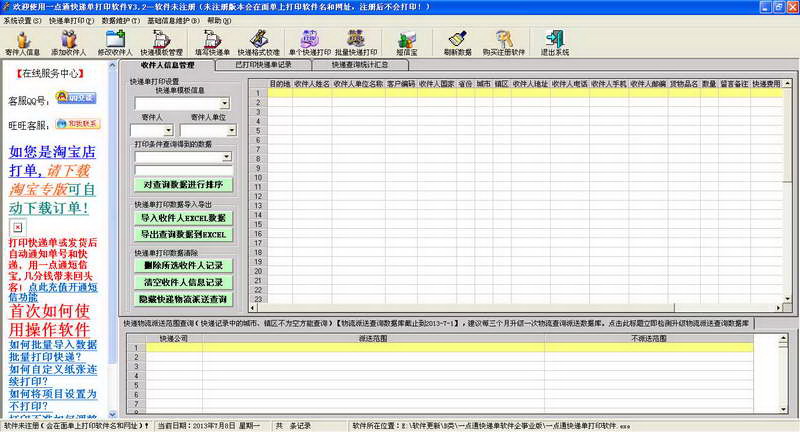Click the 派送范围 header in lower table
The height and width of the screenshot is (432, 800).
coord(373,338)
